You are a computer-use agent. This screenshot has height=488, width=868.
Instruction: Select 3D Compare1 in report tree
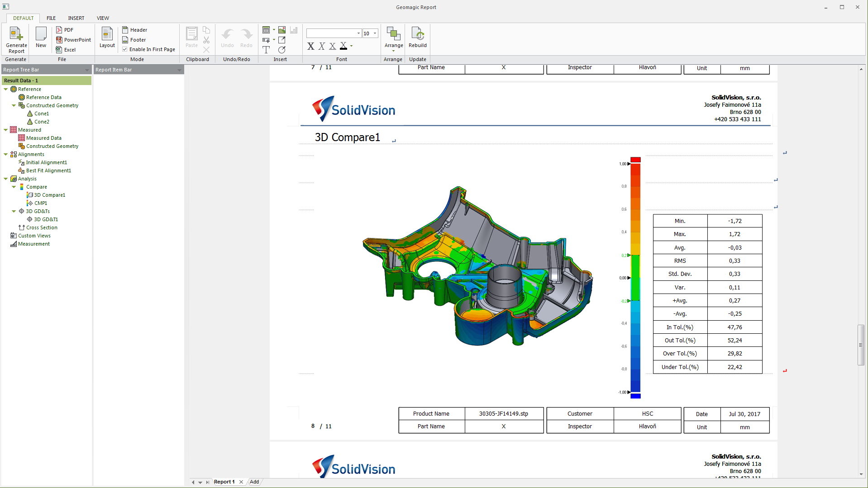[49, 195]
